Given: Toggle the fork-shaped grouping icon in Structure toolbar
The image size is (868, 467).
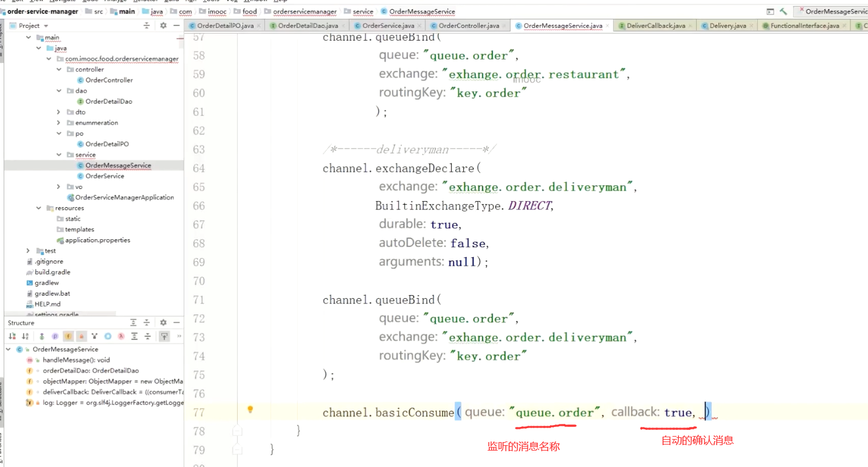Looking at the screenshot, I should point(94,336).
